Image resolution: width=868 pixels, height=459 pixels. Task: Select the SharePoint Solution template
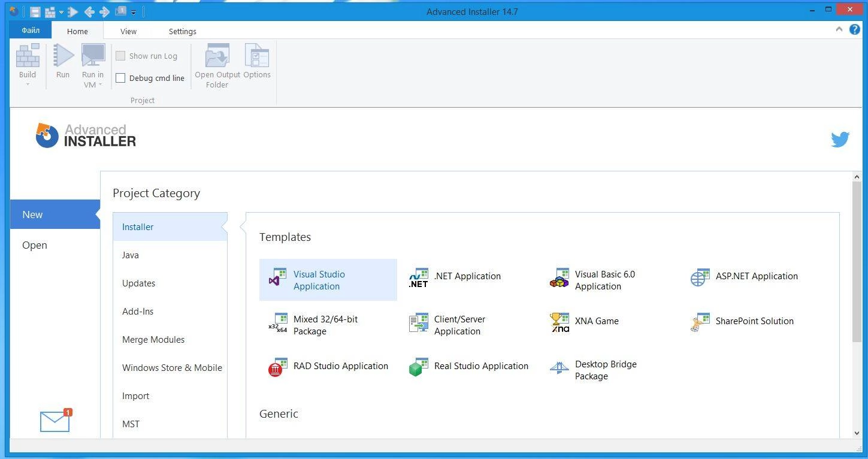click(742, 322)
